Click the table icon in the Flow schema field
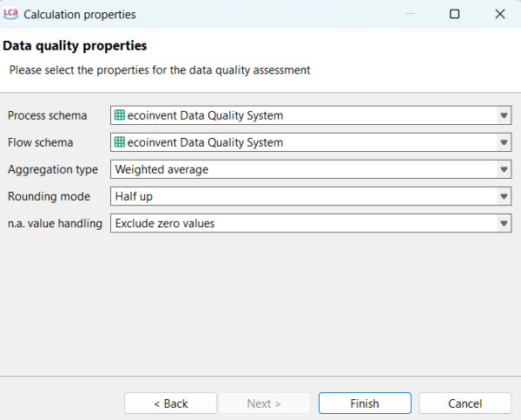 tap(120, 142)
